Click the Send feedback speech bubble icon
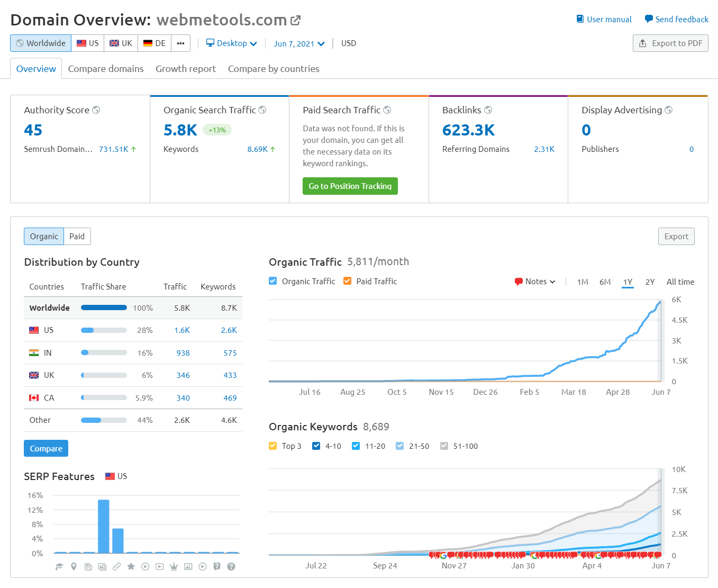Screen dimensions: 718x588 pyautogui.click(x=649, y=19)
